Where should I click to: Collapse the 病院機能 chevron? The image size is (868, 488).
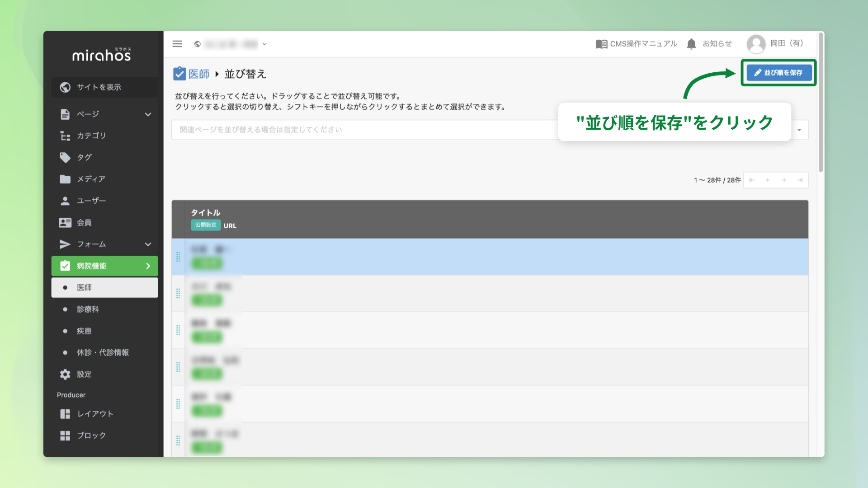click(x=148, y=266)
